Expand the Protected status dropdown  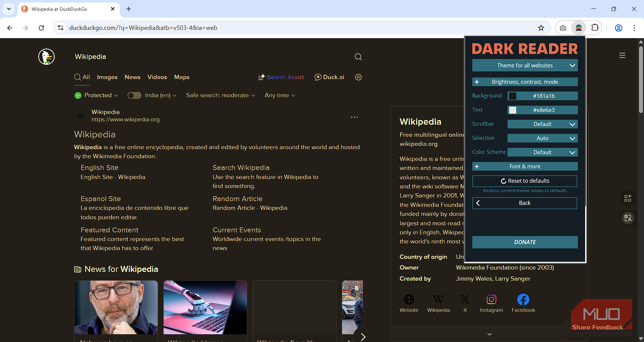96,96
